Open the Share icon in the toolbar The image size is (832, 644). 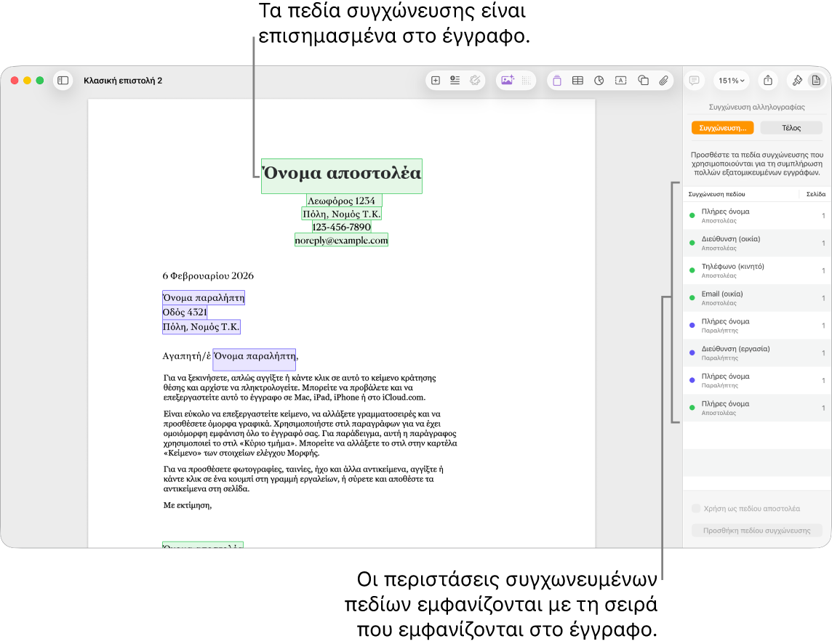pos(768,81)
